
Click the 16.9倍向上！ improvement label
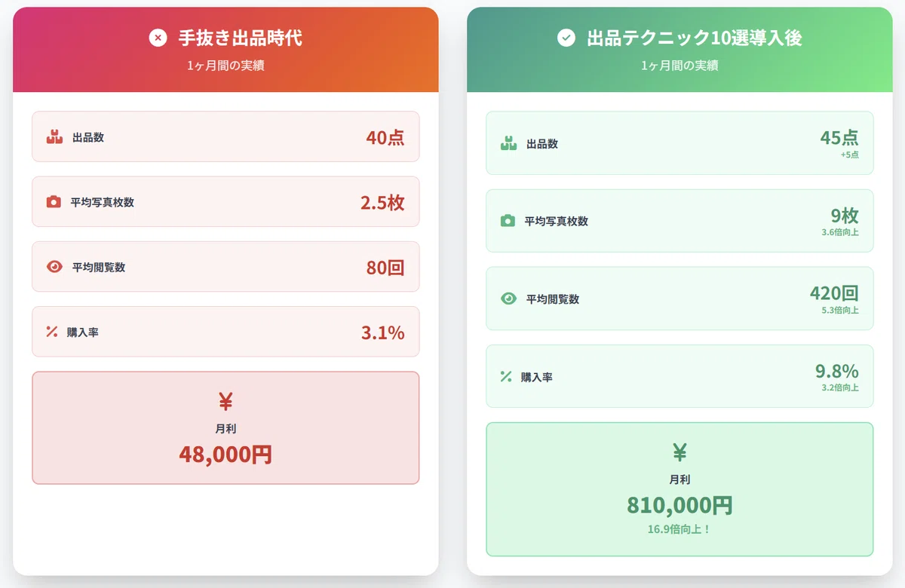pos(680,529)
